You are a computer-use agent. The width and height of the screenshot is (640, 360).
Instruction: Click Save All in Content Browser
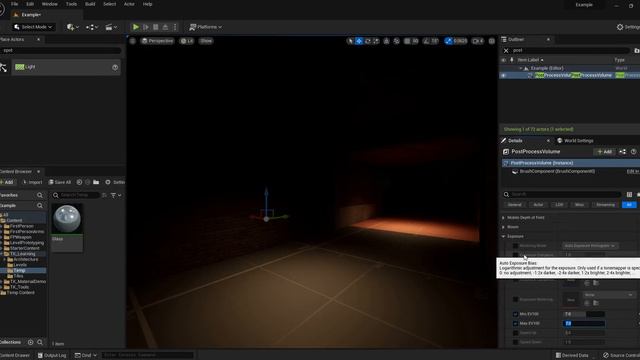coord(60,182)
